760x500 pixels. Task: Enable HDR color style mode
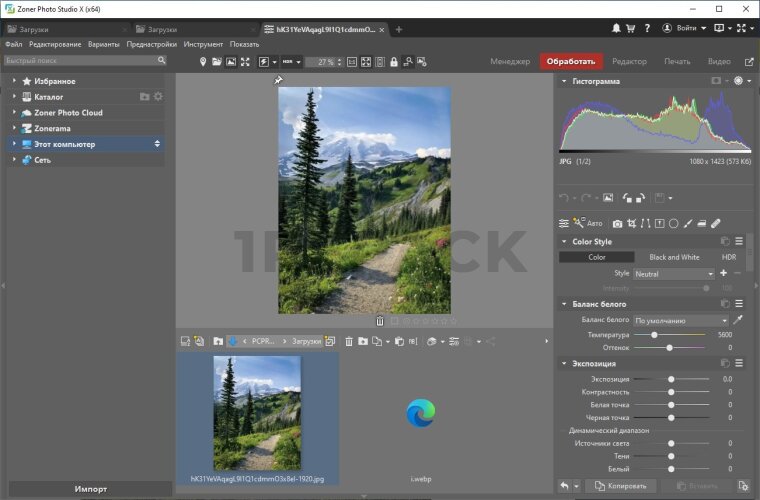(x=728, y=257)
